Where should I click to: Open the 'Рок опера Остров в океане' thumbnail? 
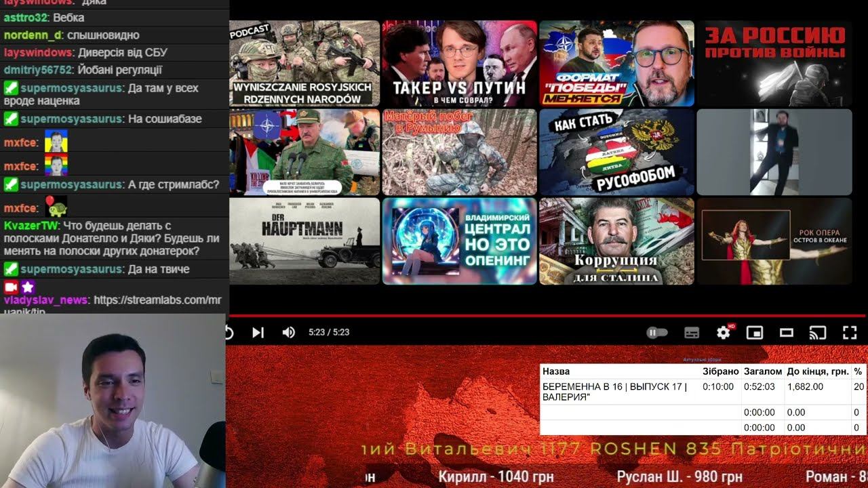[x=774, y=241]
